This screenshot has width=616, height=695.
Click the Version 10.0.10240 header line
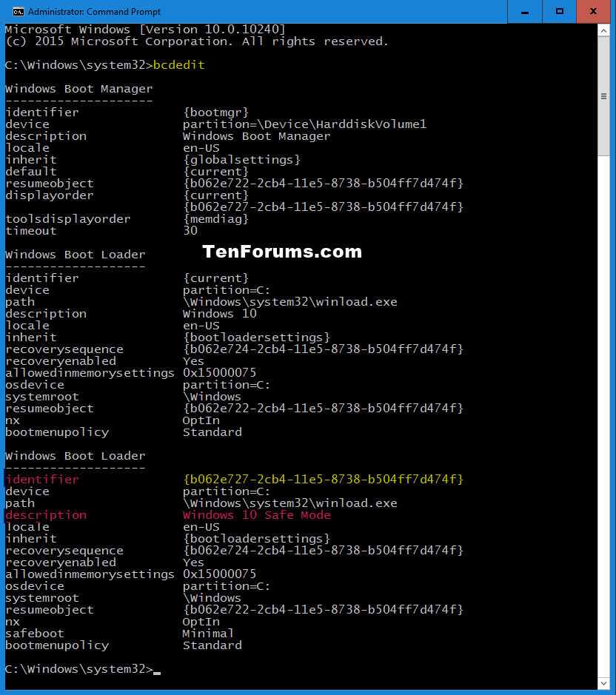tap(145, 30)
